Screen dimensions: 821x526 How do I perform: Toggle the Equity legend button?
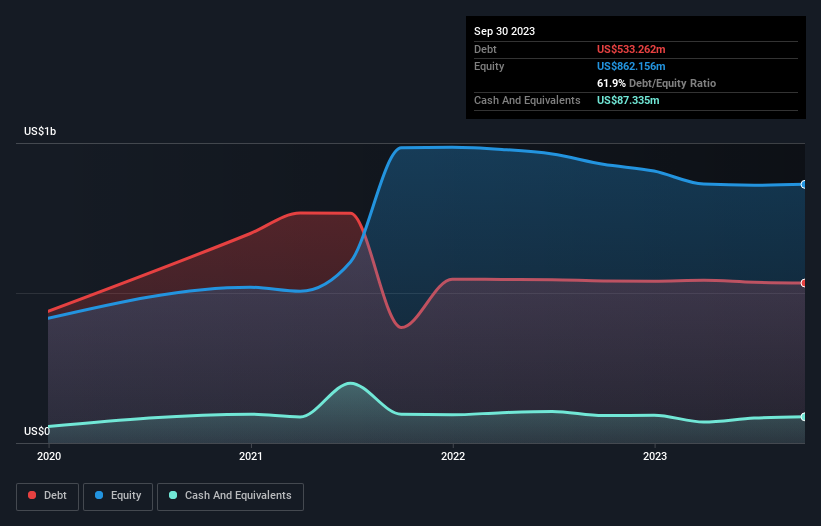(118, 496)
